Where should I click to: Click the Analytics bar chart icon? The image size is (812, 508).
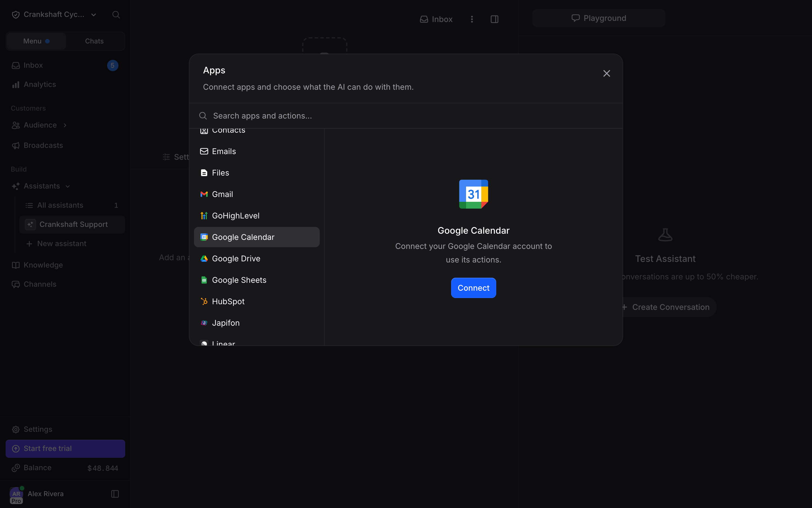pos(16,84)
